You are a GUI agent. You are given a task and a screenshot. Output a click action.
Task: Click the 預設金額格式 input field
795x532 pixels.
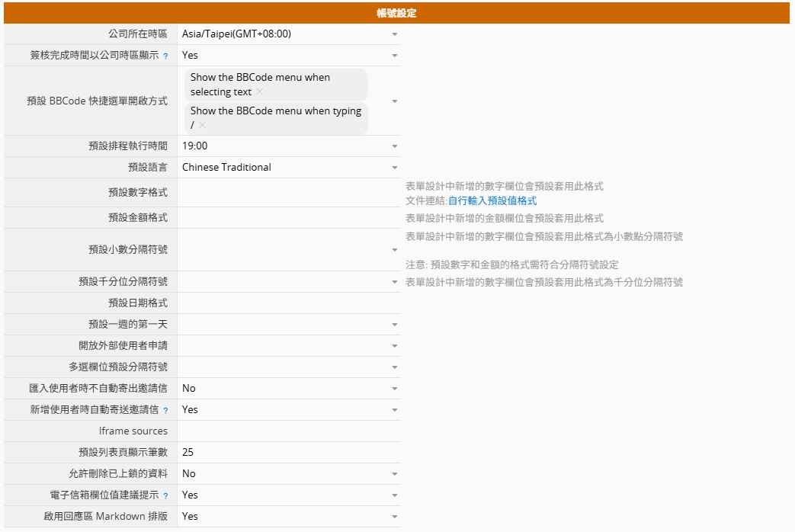288,218
